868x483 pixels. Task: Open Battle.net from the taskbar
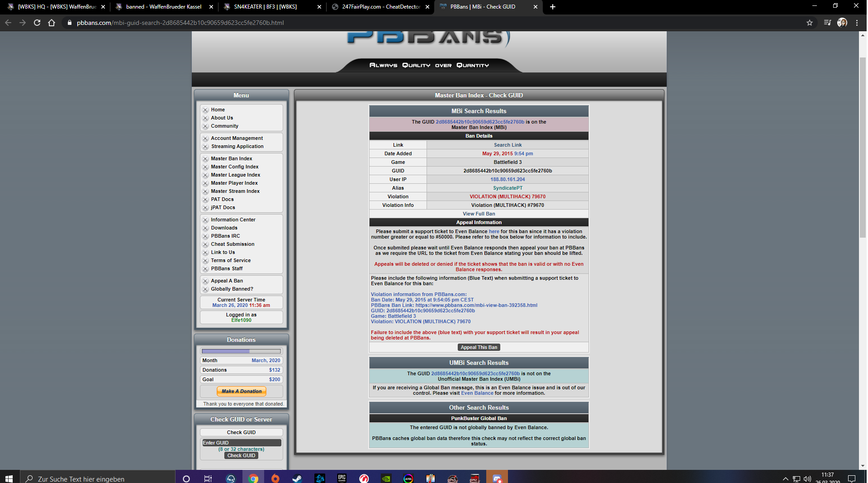pyautogui.click(x=320, y=478)
